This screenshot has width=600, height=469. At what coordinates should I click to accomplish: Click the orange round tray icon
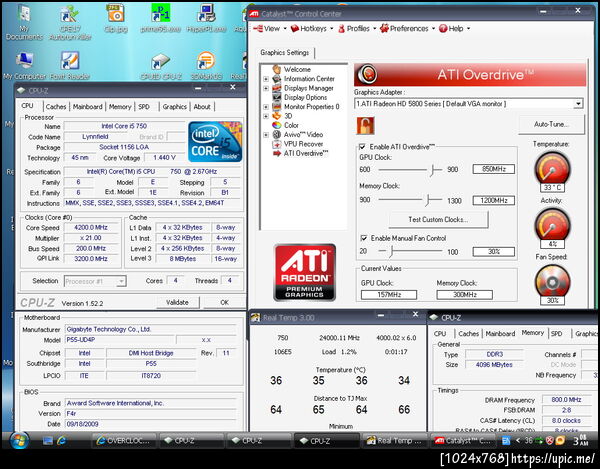click(x=560, y=441)
